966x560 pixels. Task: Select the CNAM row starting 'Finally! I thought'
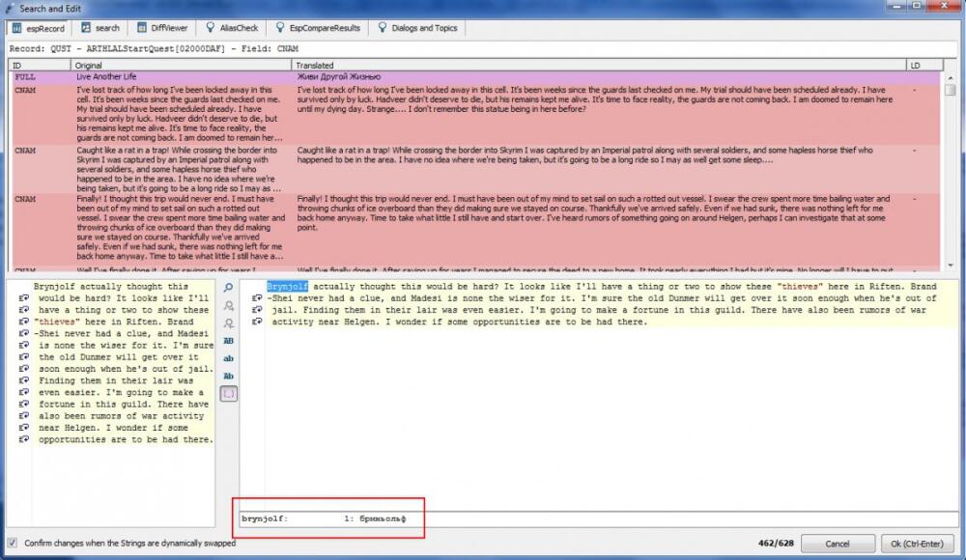(x=475, y=227)
